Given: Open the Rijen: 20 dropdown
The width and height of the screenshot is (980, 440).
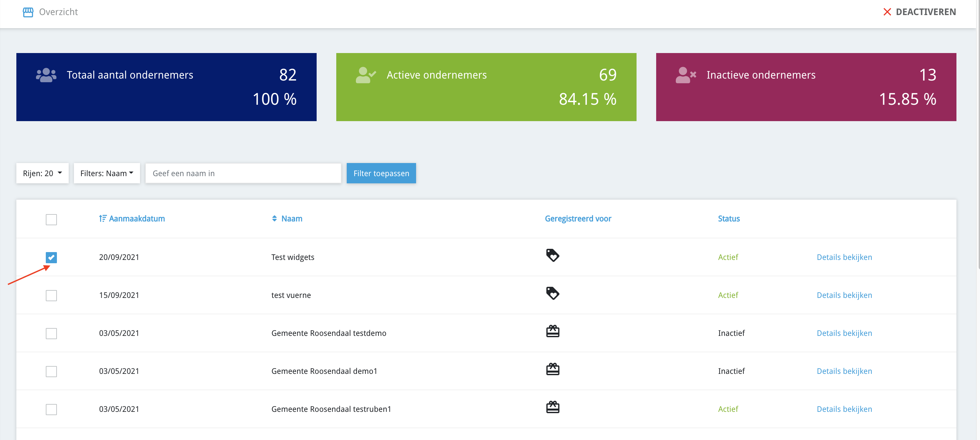Looking at the screenshot, I should click(x=42, y=174).
